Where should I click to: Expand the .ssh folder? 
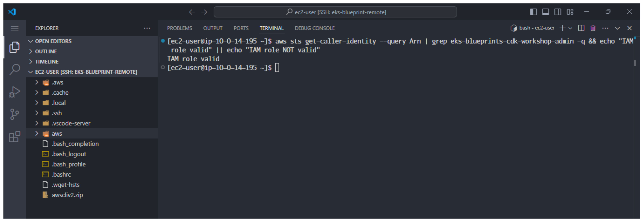pyautogui.click(x=37, y=113)
